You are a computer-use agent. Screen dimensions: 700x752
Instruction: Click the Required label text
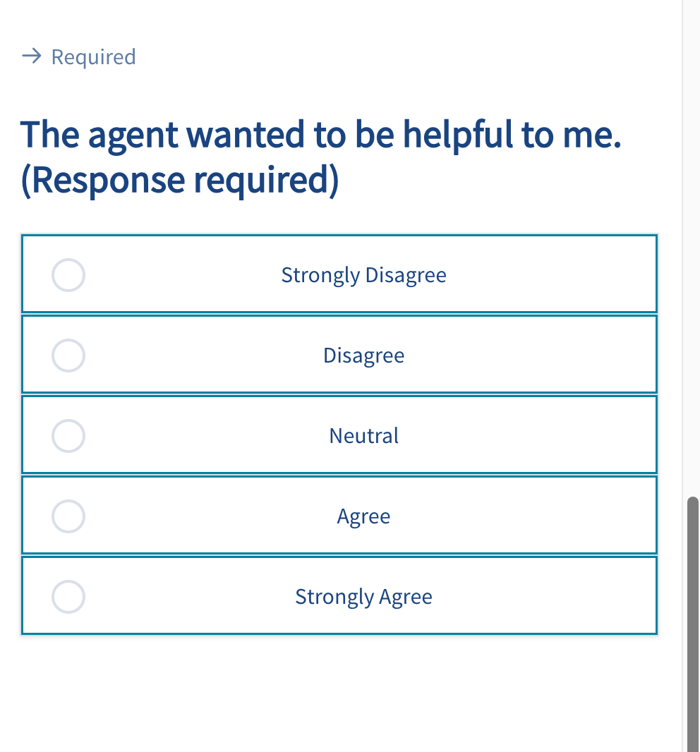pos(93,57)
